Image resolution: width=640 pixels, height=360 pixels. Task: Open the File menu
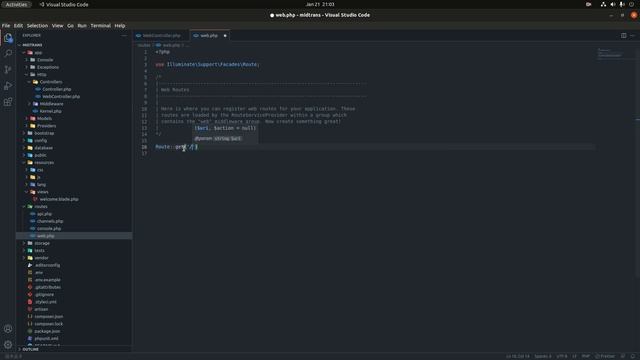[x=6, y=26]
